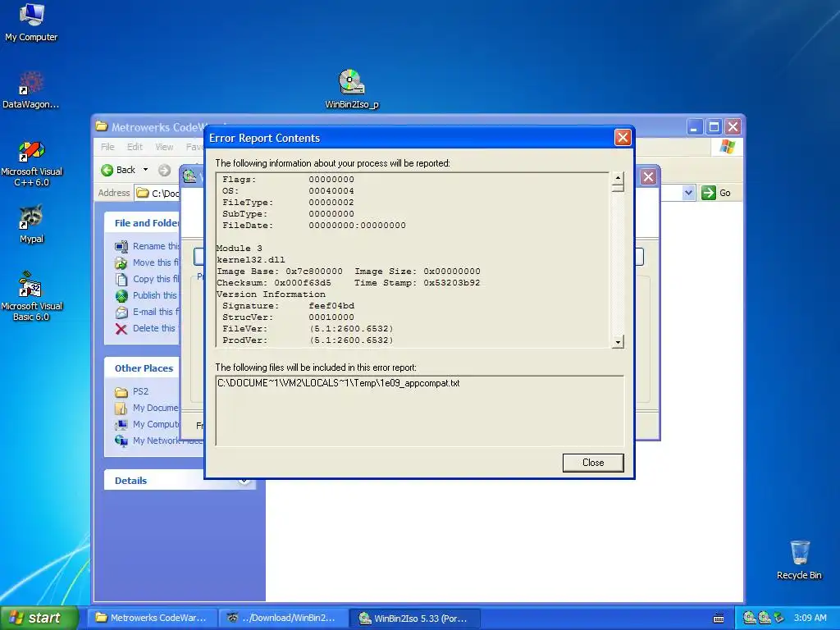The image size is (840, 630).
Task: Click the Move this file icon
Action: 121,263
